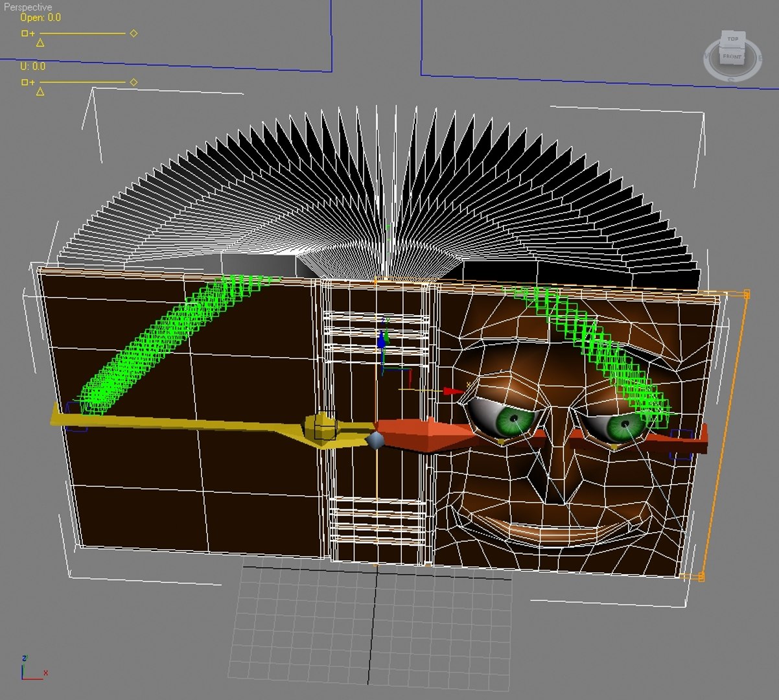The width and height of the screenshot is (779, 700).
Task: Click the TOP face of the ViewCube
Action: pyautogui.click(x=732, y=39)
